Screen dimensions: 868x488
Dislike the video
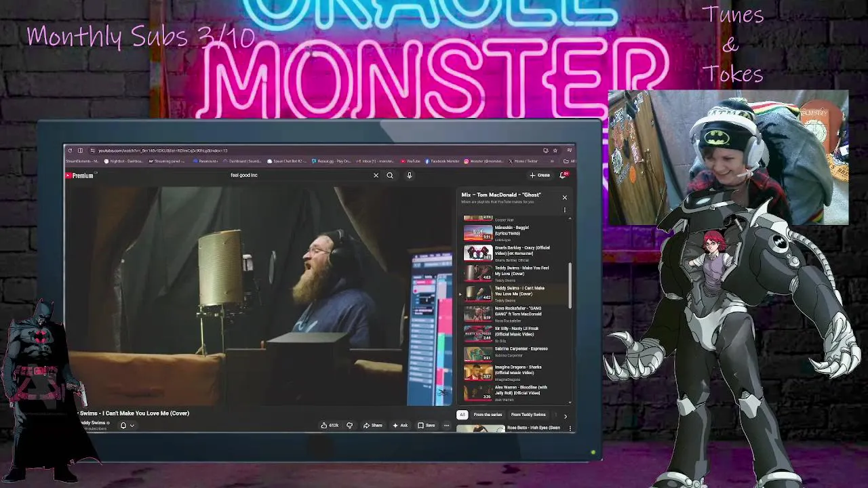pos(350,426)
